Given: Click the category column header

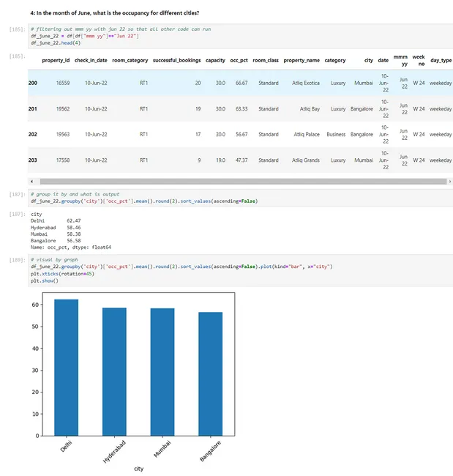Looking at the screenshot, I should point(335,60).
